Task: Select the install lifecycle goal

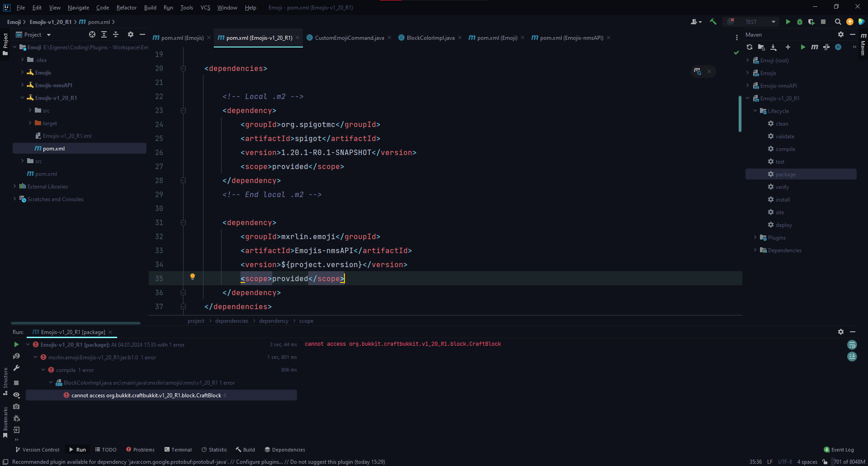Action: point(783,199)
